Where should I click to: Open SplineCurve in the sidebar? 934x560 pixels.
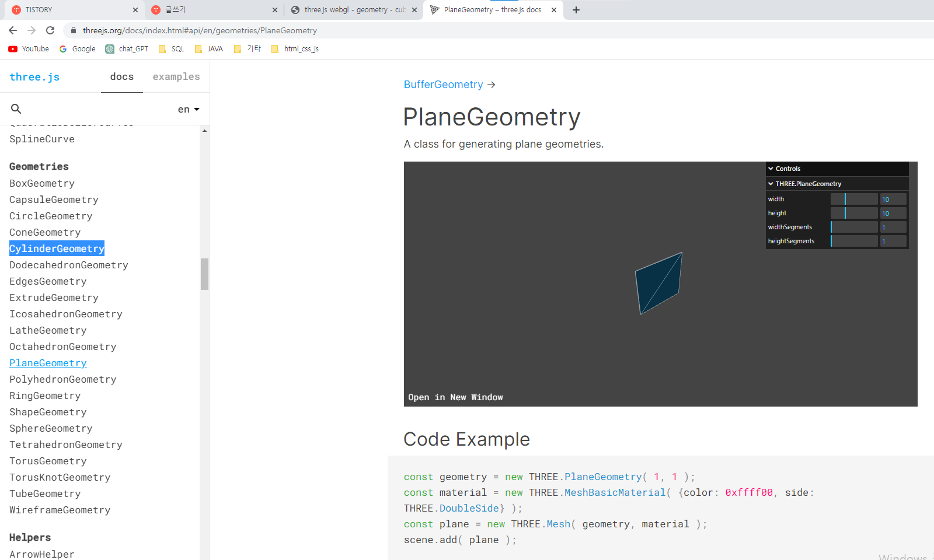(x=42, y=139)
